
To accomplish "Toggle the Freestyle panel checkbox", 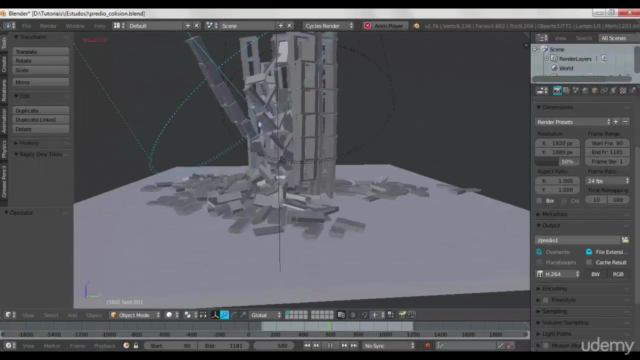I will (546, 300).
